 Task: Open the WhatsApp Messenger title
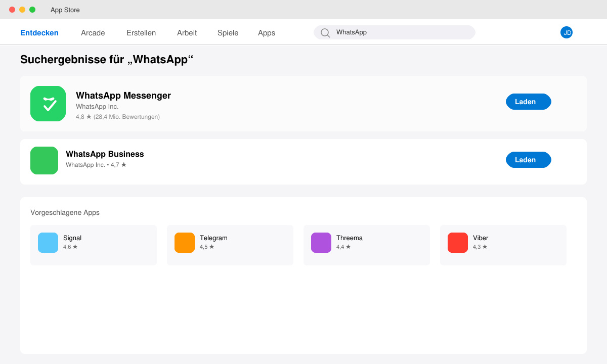coord(123,96)
